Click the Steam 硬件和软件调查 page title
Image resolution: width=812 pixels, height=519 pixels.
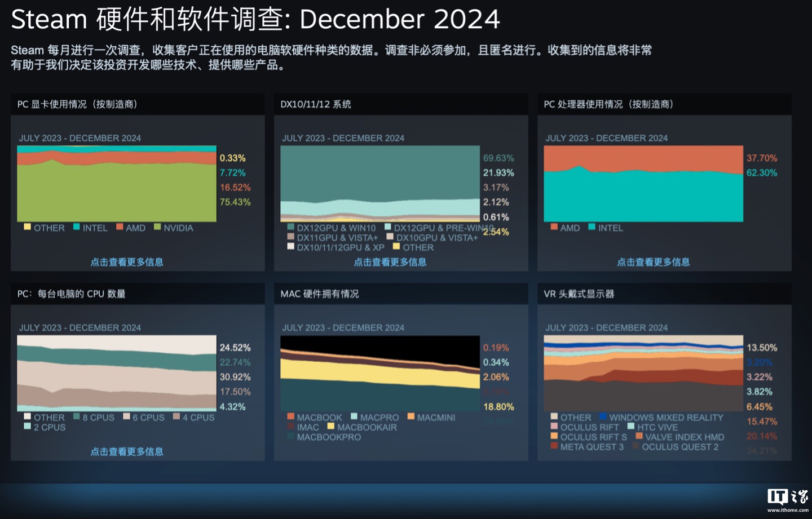(255, 19)
